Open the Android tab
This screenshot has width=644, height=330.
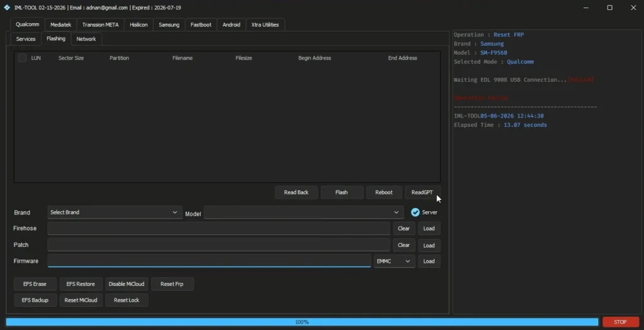click(231, 25)
